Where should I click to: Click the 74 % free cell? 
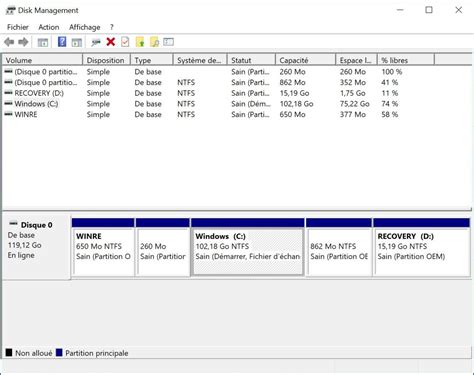[390, 104]
